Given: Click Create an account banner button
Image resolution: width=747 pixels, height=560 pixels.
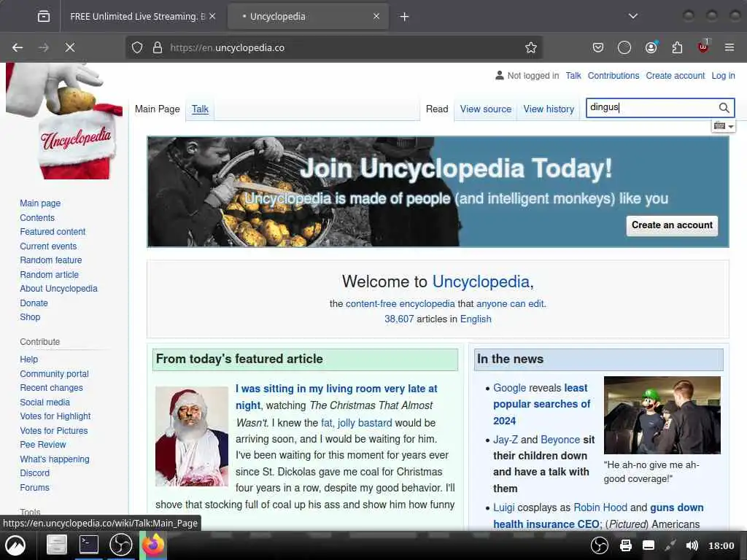Looking at the screenshot, I should [672, 225].
